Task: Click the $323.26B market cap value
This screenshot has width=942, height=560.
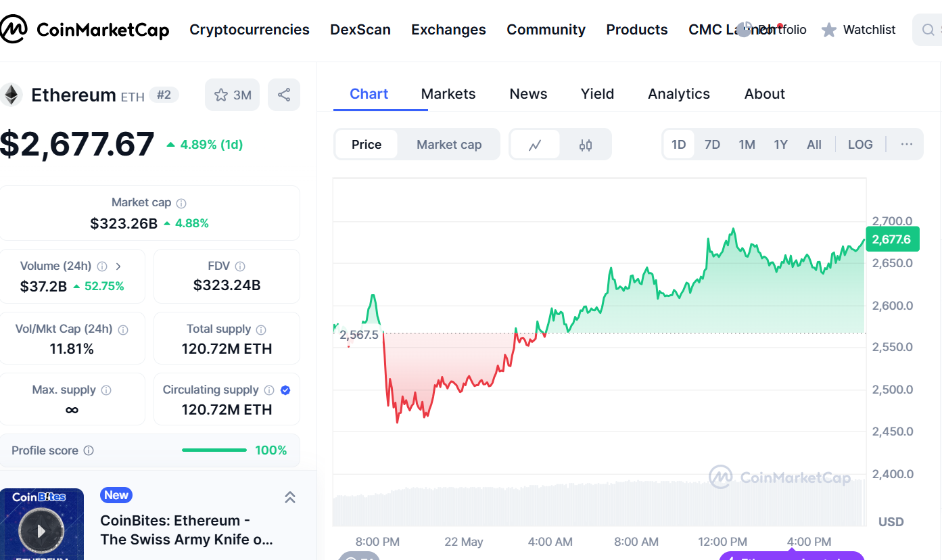Action: point(124,223)
